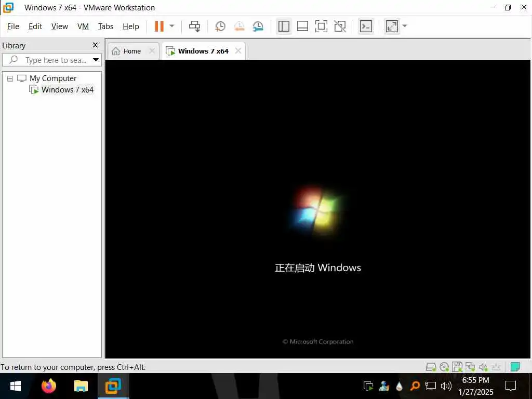Viewport: 532px width, 399px height.
Task: Click the VMware tray icon
Action: pyautogui.click(x=368, y=386)
